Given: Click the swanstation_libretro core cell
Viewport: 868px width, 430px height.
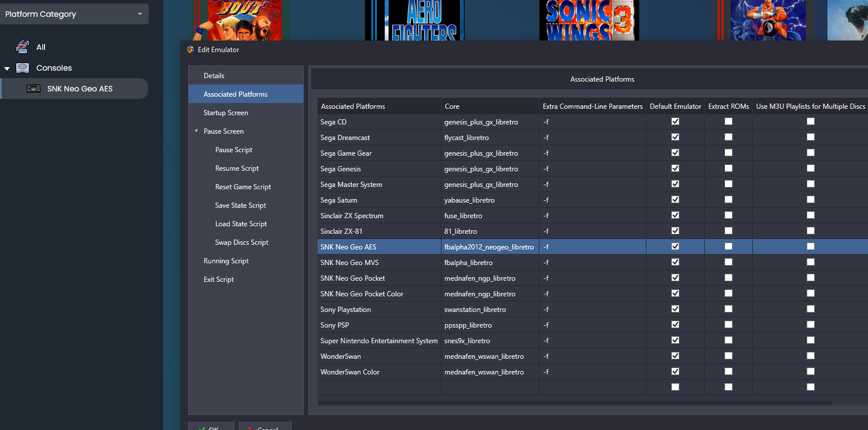Looking at the screenshot, I should [x=490, y=309].
